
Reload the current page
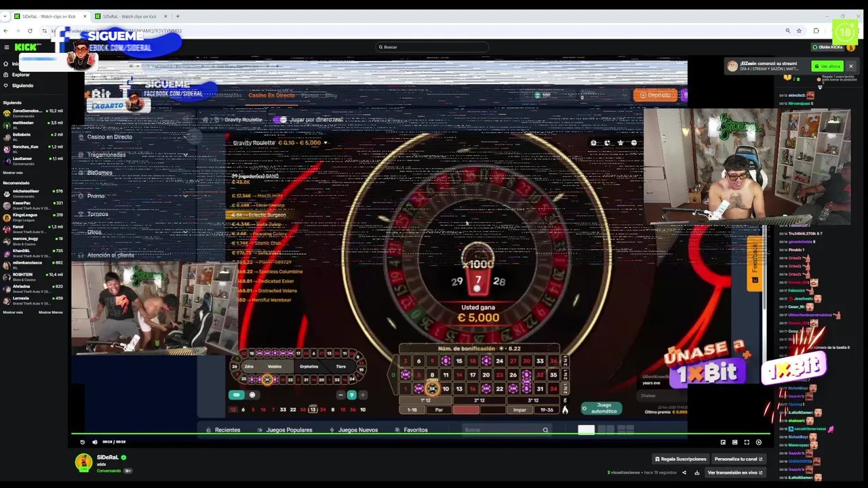[x=30, y=30]
